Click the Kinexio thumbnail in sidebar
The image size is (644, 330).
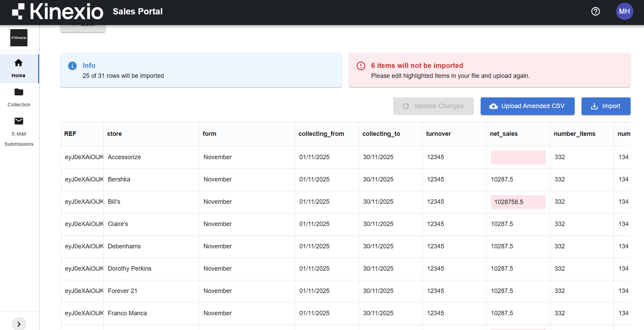coord(19,38)
